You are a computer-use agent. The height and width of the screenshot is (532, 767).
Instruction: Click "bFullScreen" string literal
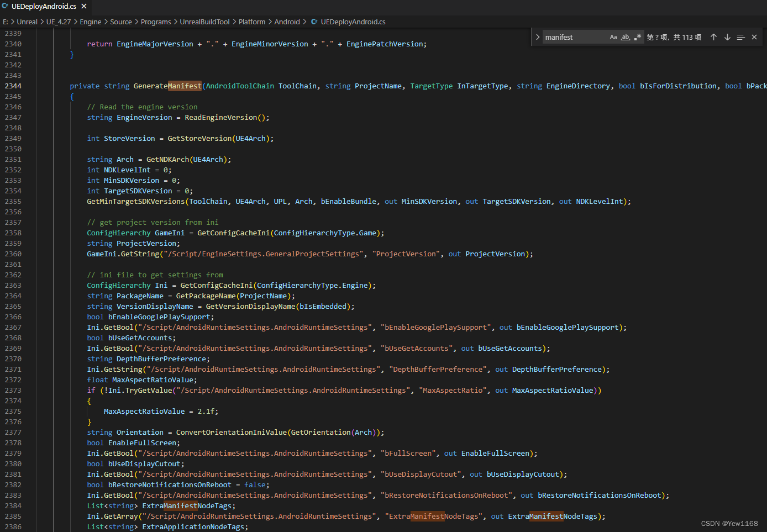point(408,453)
